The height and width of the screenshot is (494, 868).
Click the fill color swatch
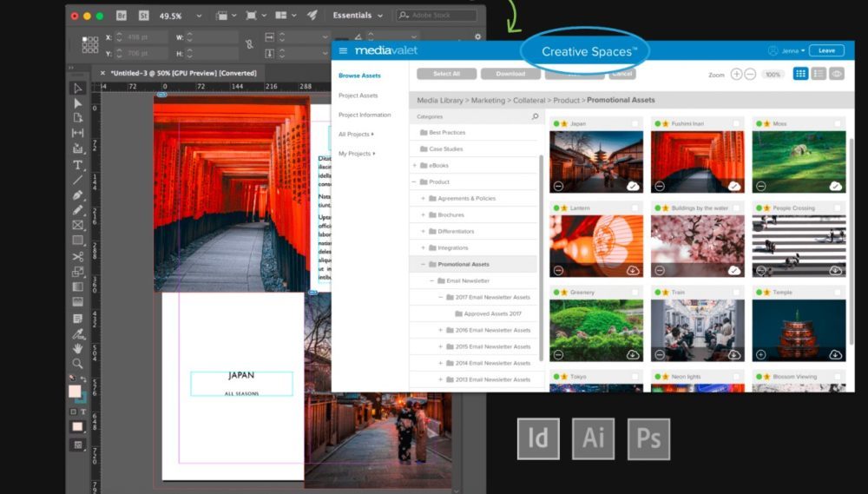pos(75,392)
